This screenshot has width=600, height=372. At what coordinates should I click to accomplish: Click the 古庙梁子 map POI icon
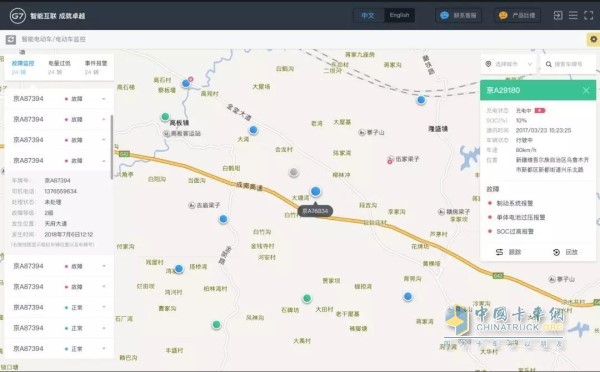coord(192,205)
